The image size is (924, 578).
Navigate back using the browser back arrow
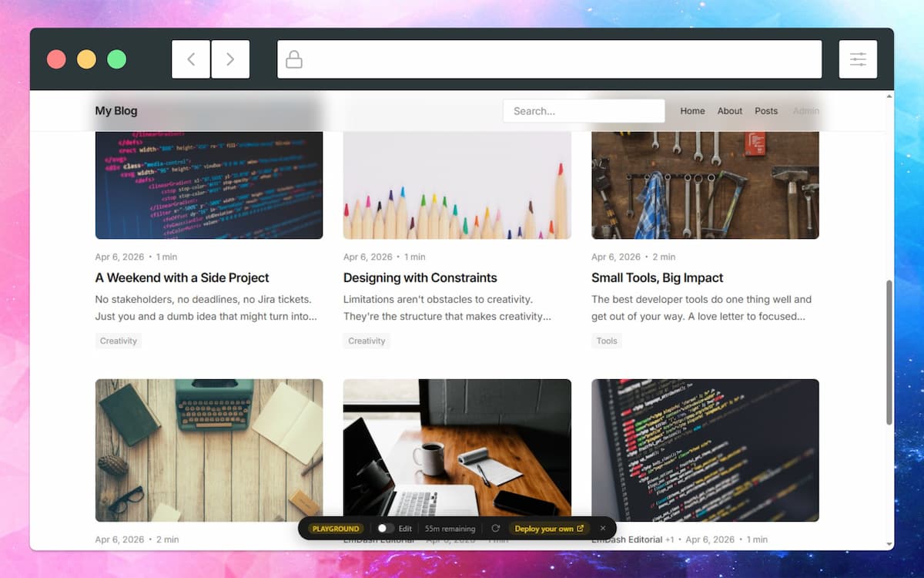[191, 59]
